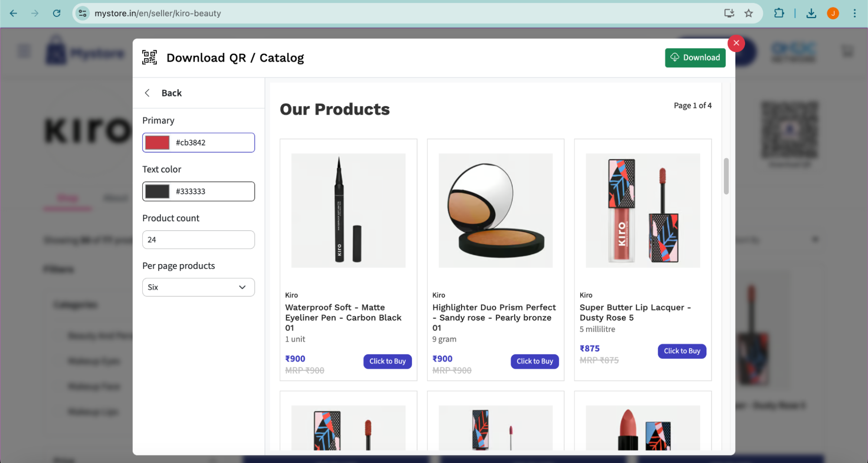Click the Our Products heading
This screenshot has width=868, height=463.
tap(334, 109)
